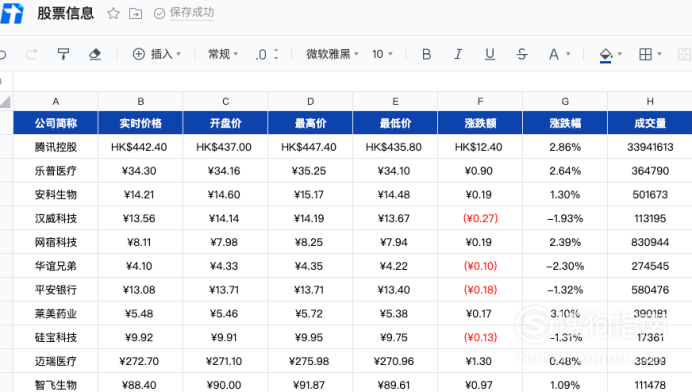This screenshot has width=692, height=392.
Task: Click the 成交量 header cell
Action: 650,123
